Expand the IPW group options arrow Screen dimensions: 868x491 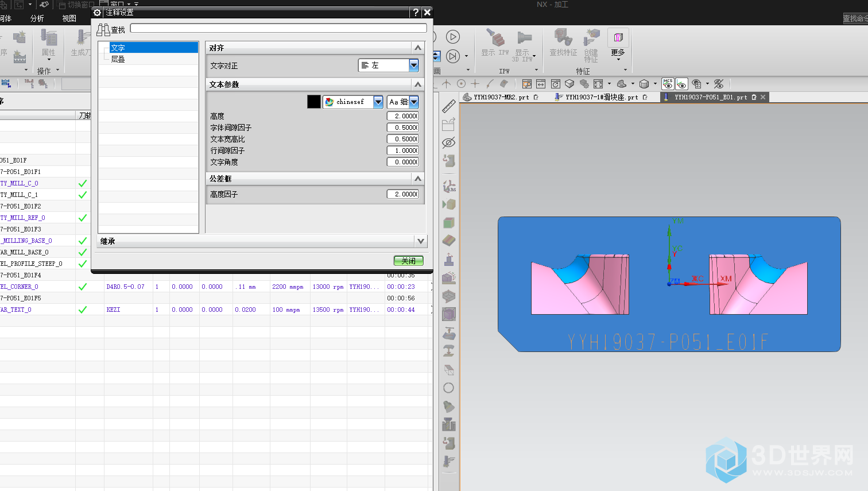coord(537,71)
